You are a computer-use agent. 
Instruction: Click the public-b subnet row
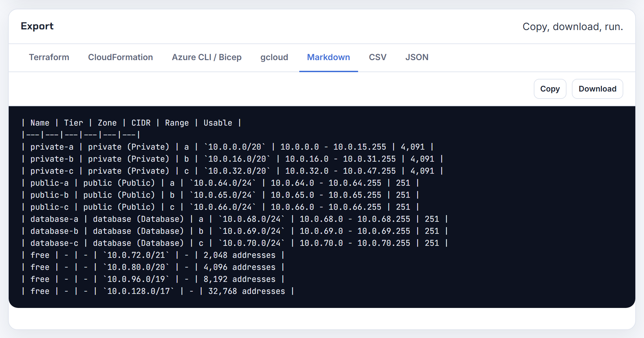point(220,195)
